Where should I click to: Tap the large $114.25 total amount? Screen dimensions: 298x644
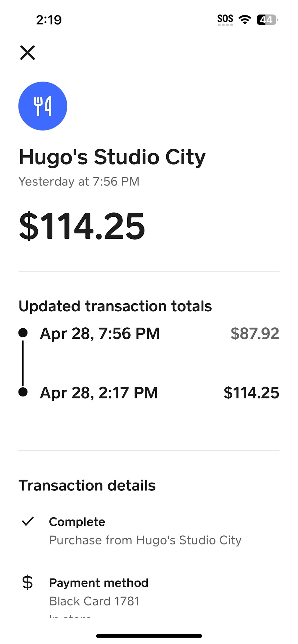pos(82,226)
